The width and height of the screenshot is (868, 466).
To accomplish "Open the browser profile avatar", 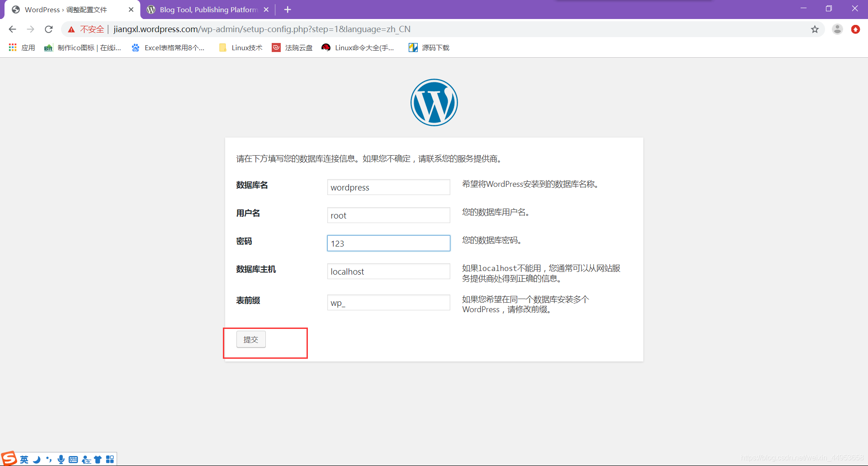I will 837,29.
